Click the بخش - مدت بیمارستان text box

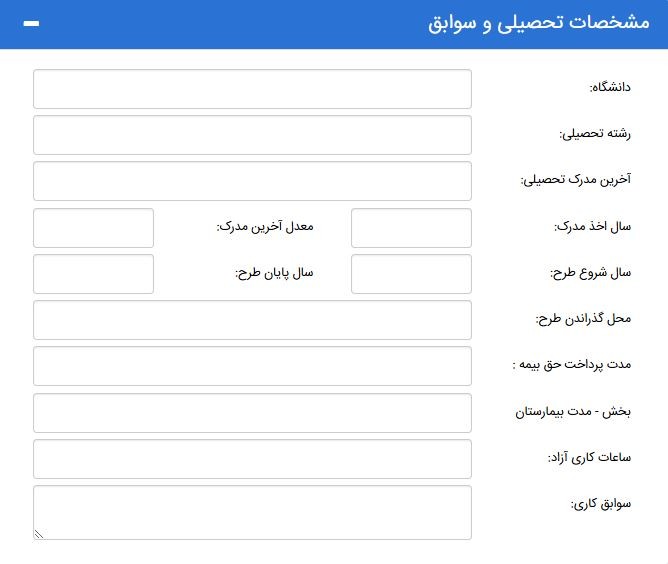point(252,412)
